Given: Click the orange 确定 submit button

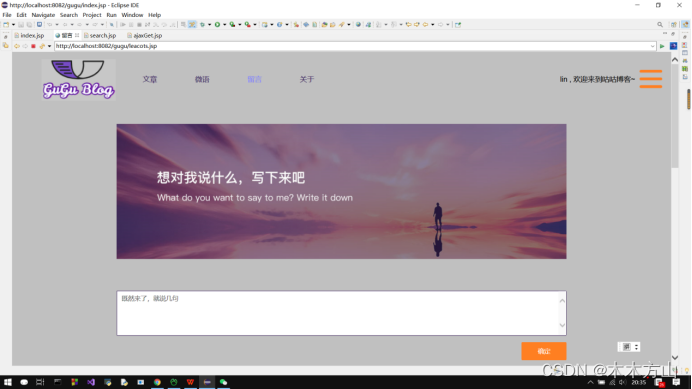Looking at the screenshot, I should click(x=544, y=351).
